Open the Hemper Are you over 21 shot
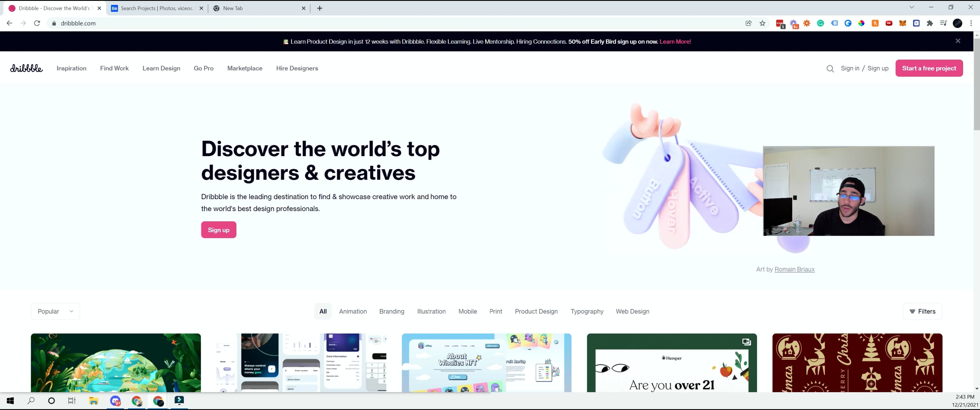Viewport: 980px width, 410px height. coord(671,362)
